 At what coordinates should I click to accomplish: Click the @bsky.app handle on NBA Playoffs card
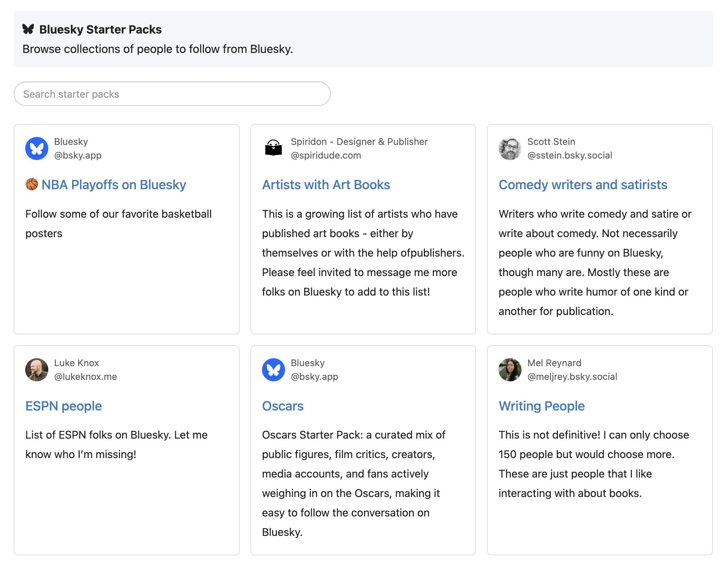(x=78, y=155)
